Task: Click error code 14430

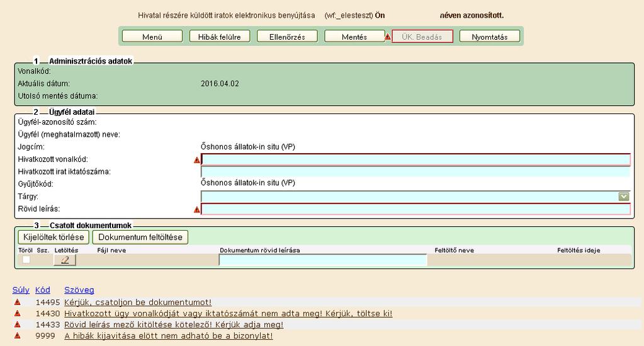Action: pos(48,313)
